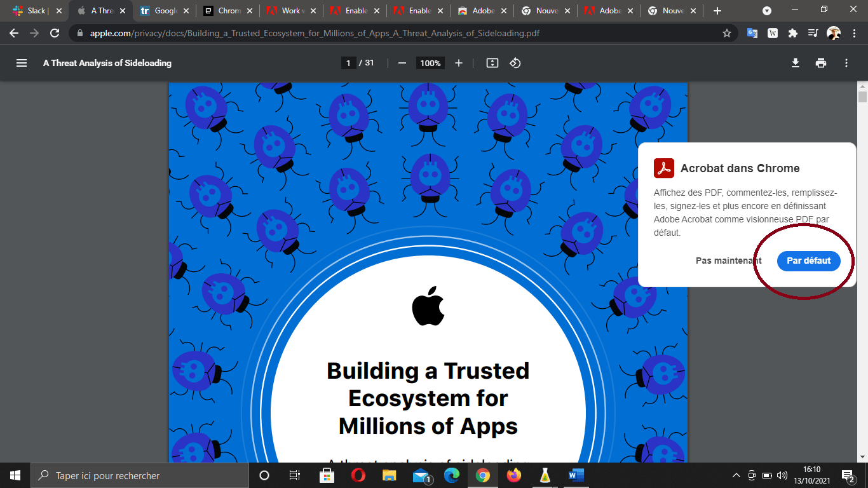View site information via lock icon
868x488 pixels.
[80, 33]
